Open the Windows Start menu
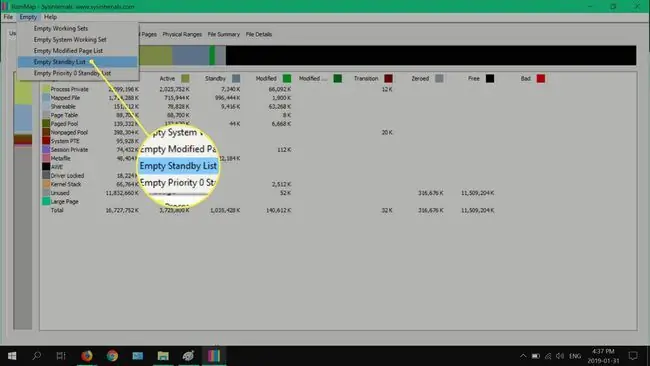This screenshot has height=366, width=650. tap(12, 356)
